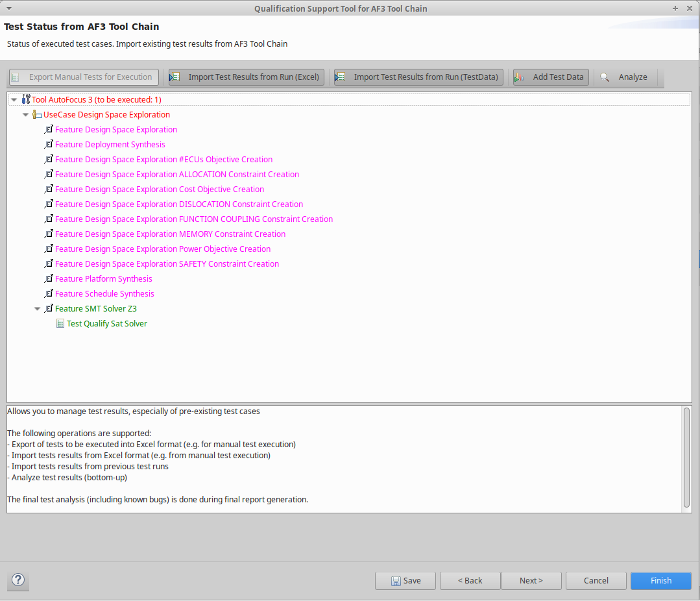Image resolution: width=700 pixels, height=601 pixels.
Task: Select Feature Cost Objective Creation row
Action: (x=160, y=190)
